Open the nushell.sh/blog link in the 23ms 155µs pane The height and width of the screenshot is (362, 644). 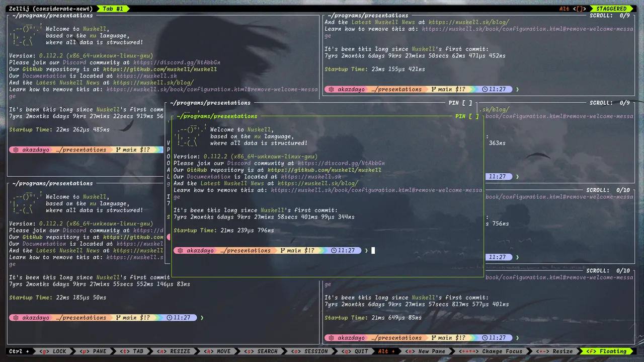click(468, 22)
